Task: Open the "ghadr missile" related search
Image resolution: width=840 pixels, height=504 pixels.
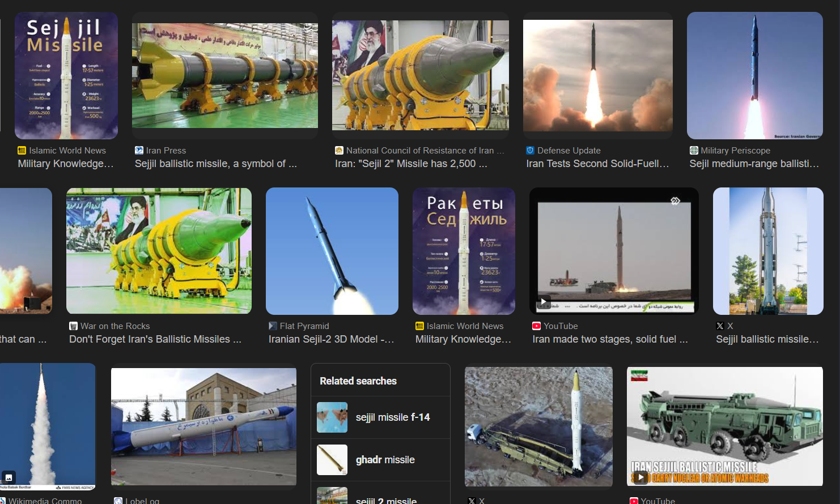Action: pyautogui.click(x=380, y=460)
